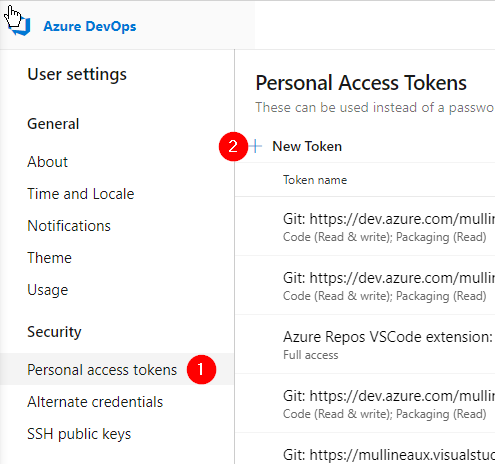Viewport: 495px width, 464px height.
Task: Click the Azure DevOps logo icon
Action: [20, 26]
